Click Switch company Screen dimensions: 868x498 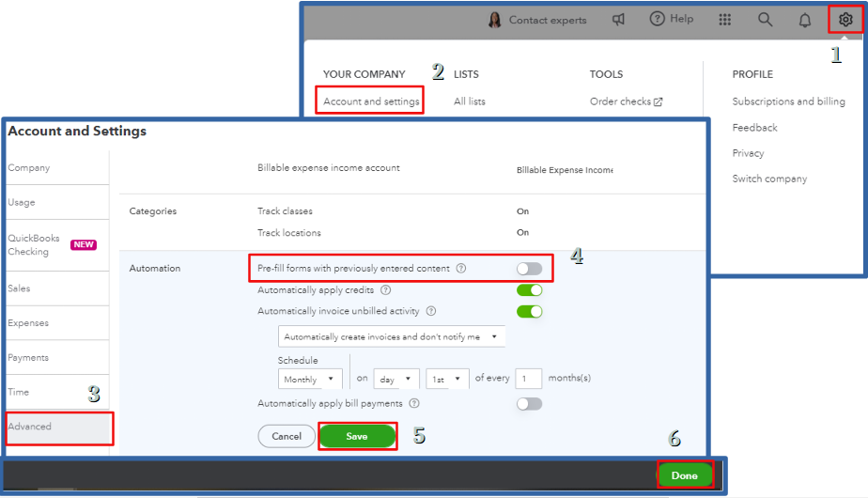point(769,179)
